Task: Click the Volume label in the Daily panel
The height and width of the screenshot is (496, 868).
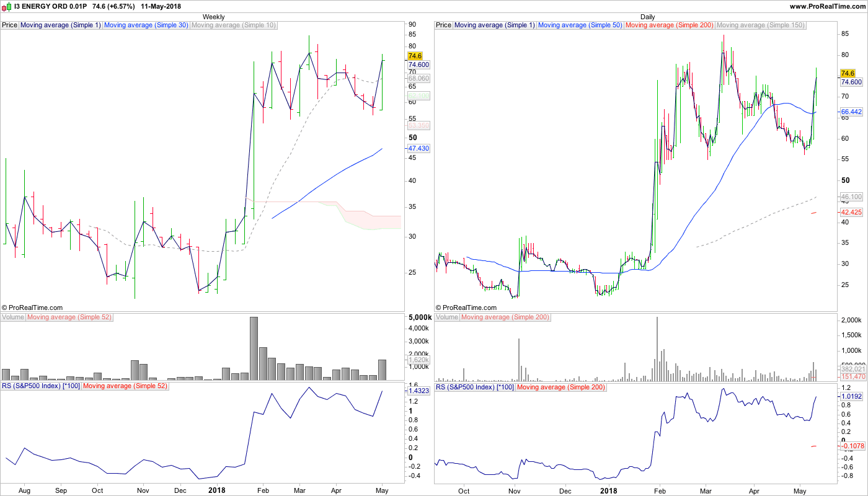Action: [x=447, y=317]
